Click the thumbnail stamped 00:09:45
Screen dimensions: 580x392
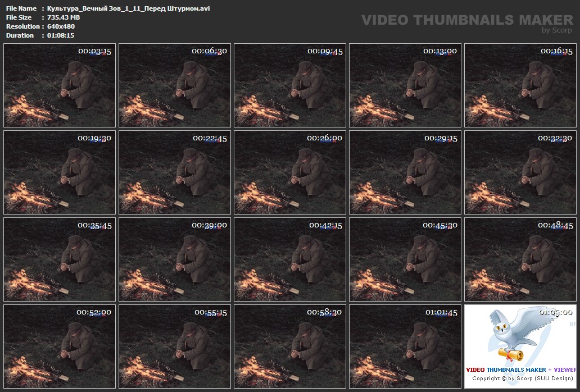(290, 85)
